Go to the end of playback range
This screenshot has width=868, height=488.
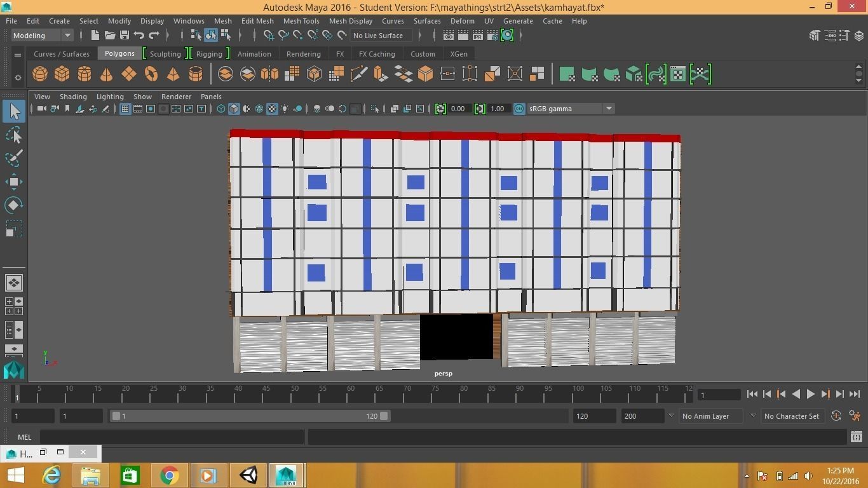(x=855, y=395)
